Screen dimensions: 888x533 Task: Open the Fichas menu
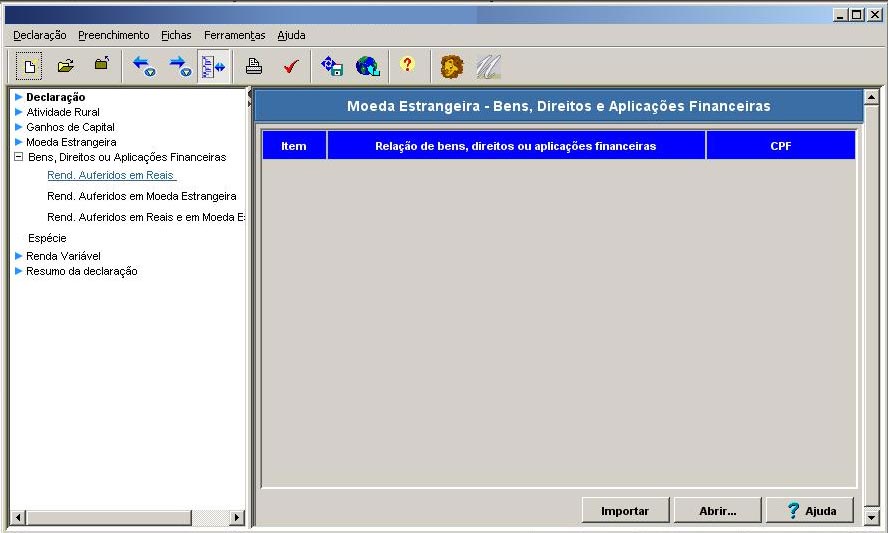[176, 35]
